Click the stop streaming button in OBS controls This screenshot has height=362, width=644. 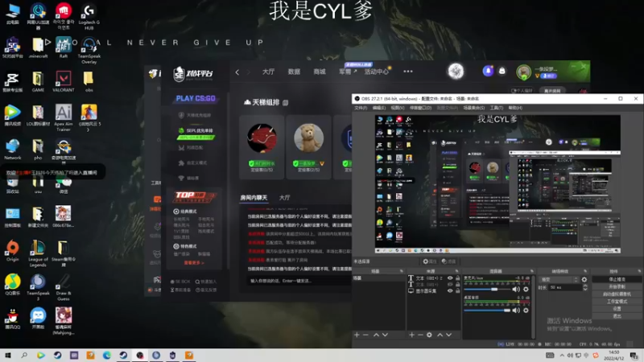click(617, 279)
